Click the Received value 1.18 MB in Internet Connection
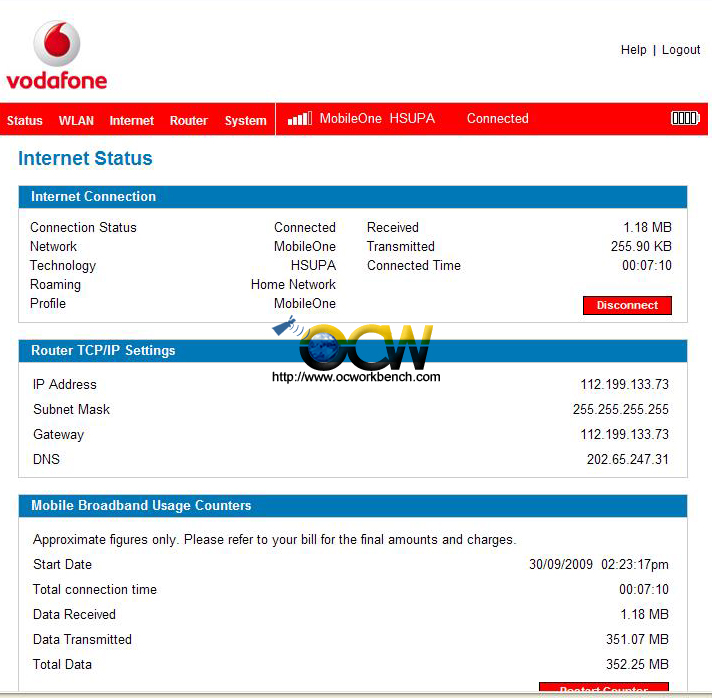Image resolution: width=712 pixels, height=698 pixels. 647,227
